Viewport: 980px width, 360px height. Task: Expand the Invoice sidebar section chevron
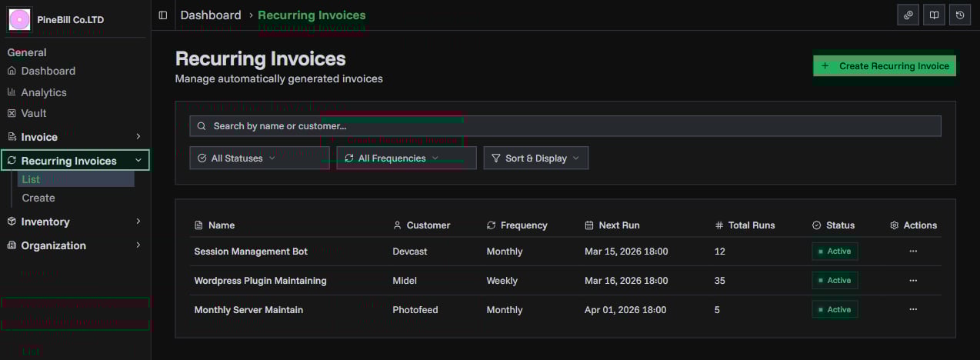coord(138,137)
